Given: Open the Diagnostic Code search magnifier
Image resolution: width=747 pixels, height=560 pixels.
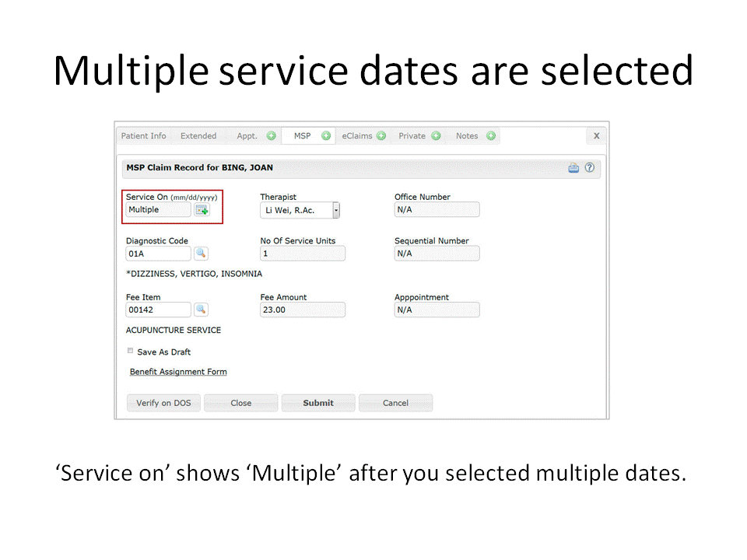Looking at the screenshot, I should pyautogui.click(x=201, y=254).
